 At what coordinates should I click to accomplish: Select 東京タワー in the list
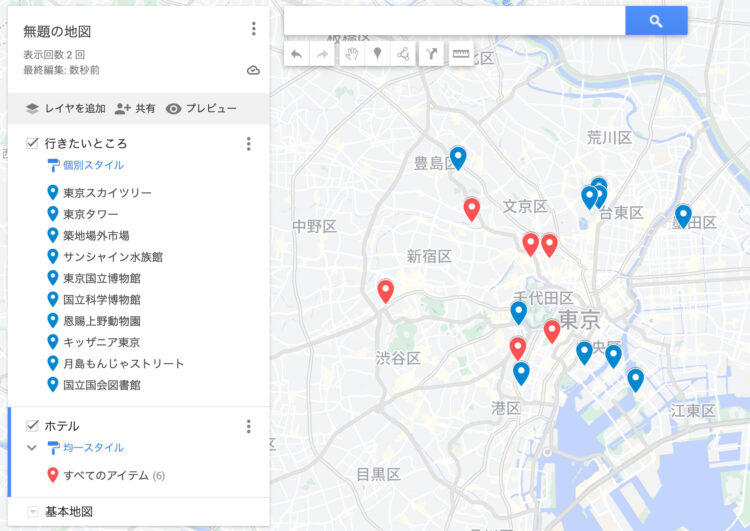83,214
